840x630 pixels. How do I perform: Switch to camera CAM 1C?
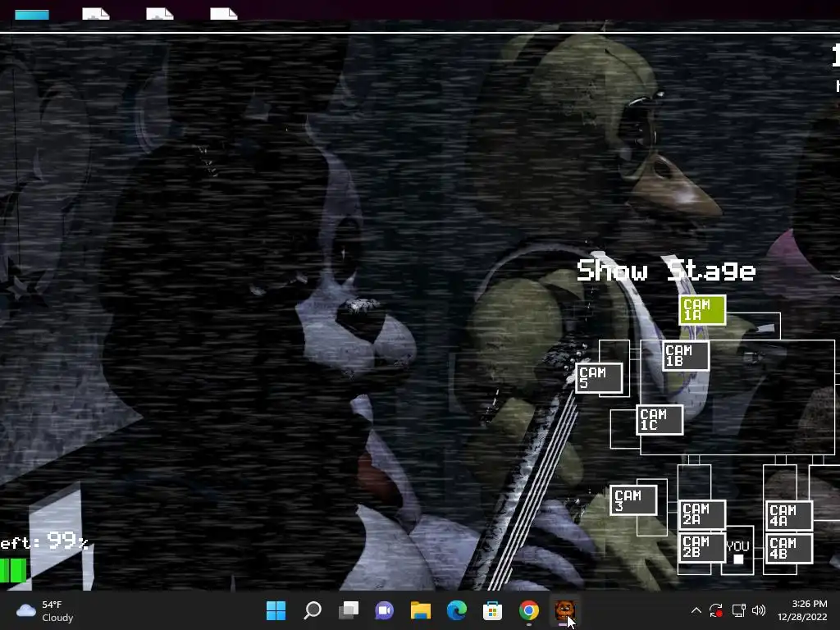(x=660, y=419)
